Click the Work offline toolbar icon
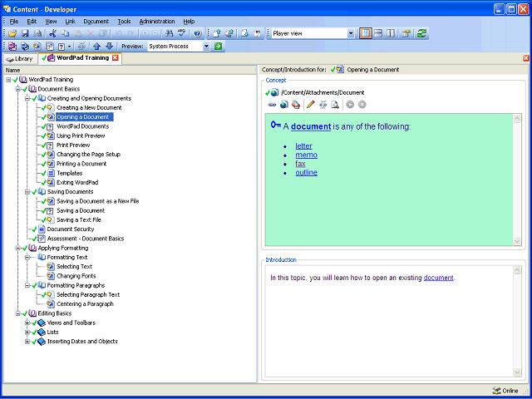The image size is (532, 399). click(406, 33)
